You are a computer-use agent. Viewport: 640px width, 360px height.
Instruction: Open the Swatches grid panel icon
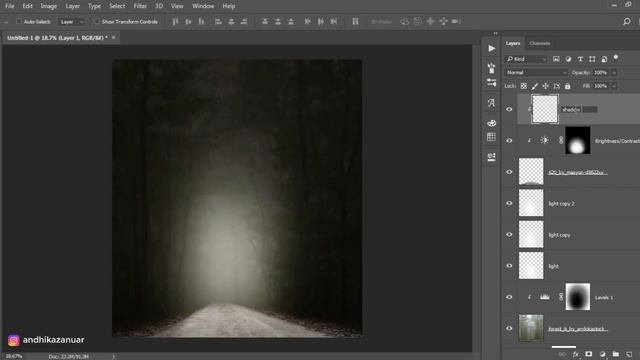coord(491,137)
